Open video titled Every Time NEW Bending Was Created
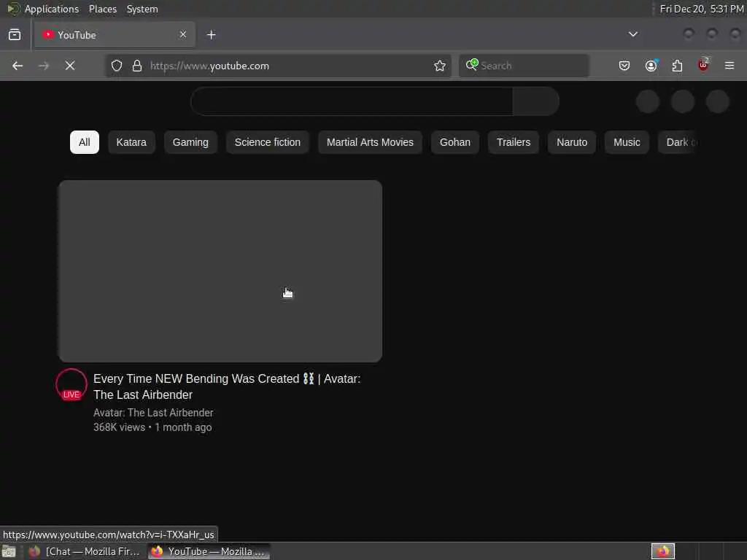The width and height of the screenshot is (747, 560). click(227, 386)
